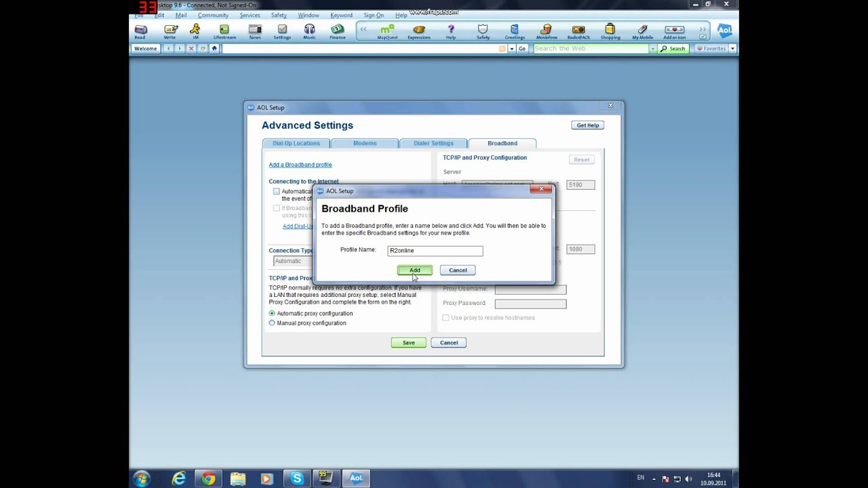
Task: Toggle Use proxy to resolve hostnames checkbox
Action: tap(446, 317)
